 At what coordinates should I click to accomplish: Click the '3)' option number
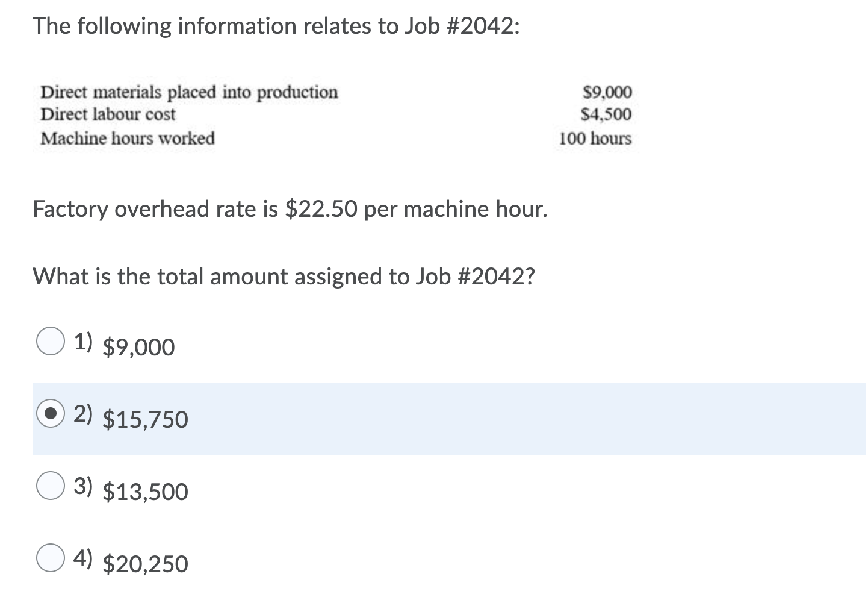pyautogui.click(x=83, y=486)
